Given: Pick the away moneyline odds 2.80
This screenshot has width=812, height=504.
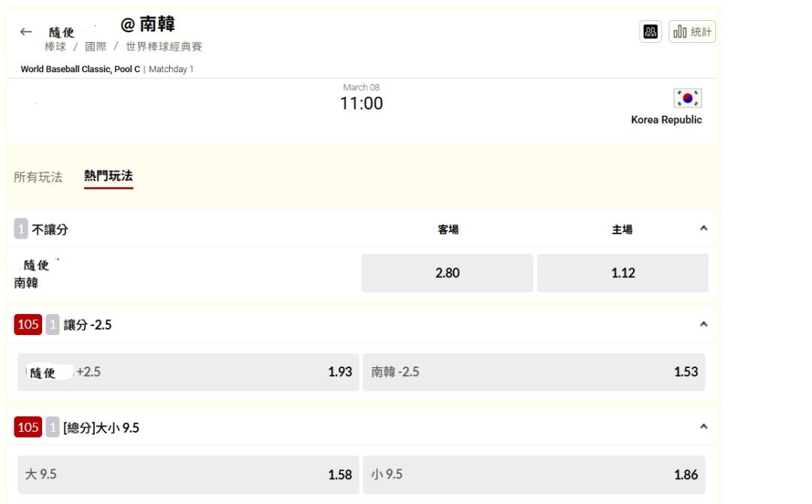Looking at the screenshot, I should 447,273.
